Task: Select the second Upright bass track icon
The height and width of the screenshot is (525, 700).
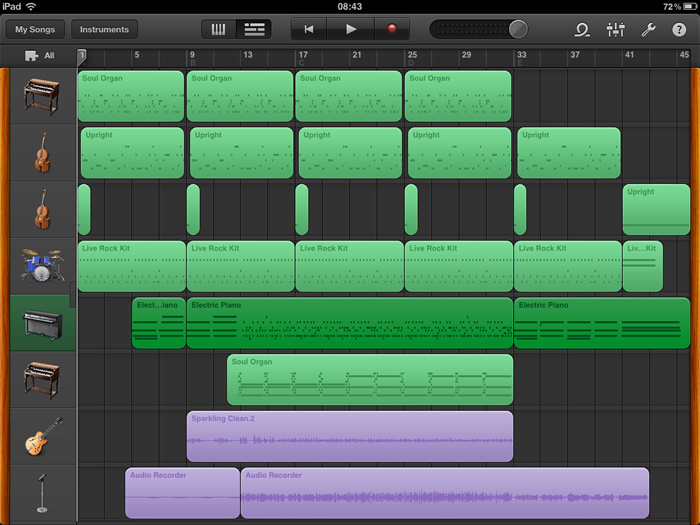Action: pyautogui.click(x=42, y=209)
